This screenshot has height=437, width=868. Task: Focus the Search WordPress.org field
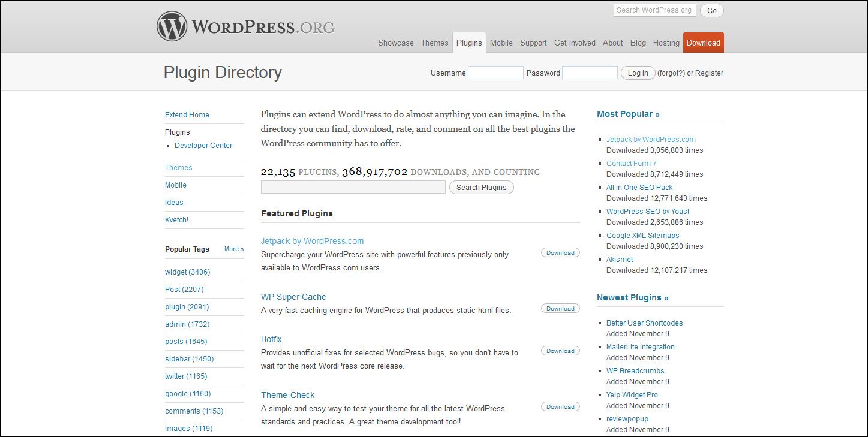click(x=654, y=10)
